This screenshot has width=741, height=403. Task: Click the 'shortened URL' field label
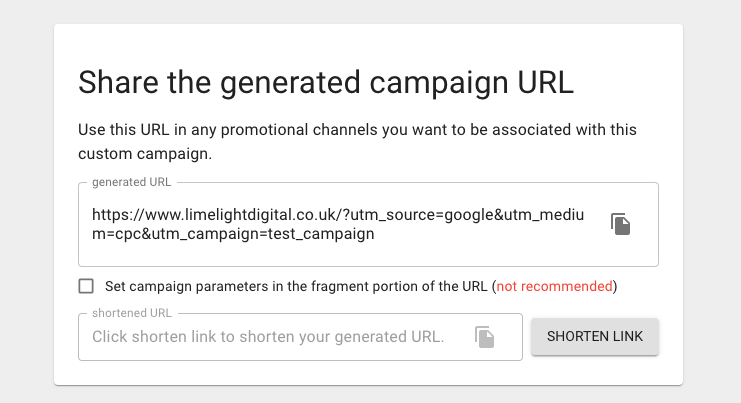click(x=132, y=313)
